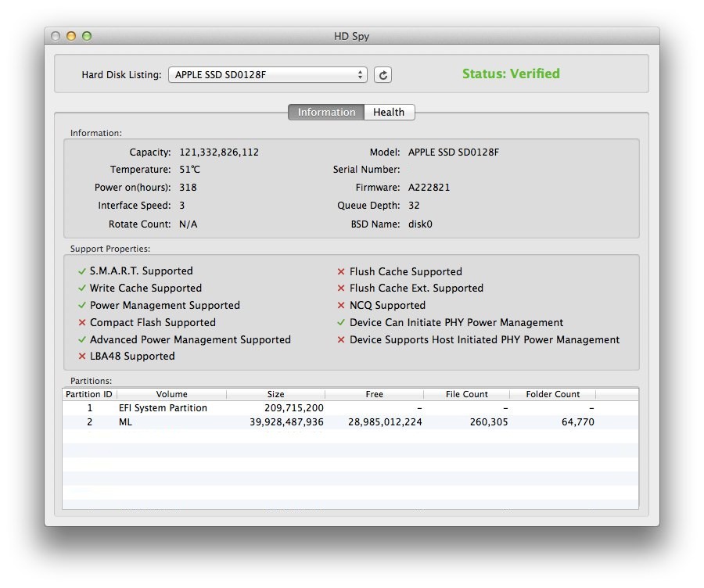The image size is (704, 588).
Task: Click the Folder Count column header
Action: click(x=553, y=394)
